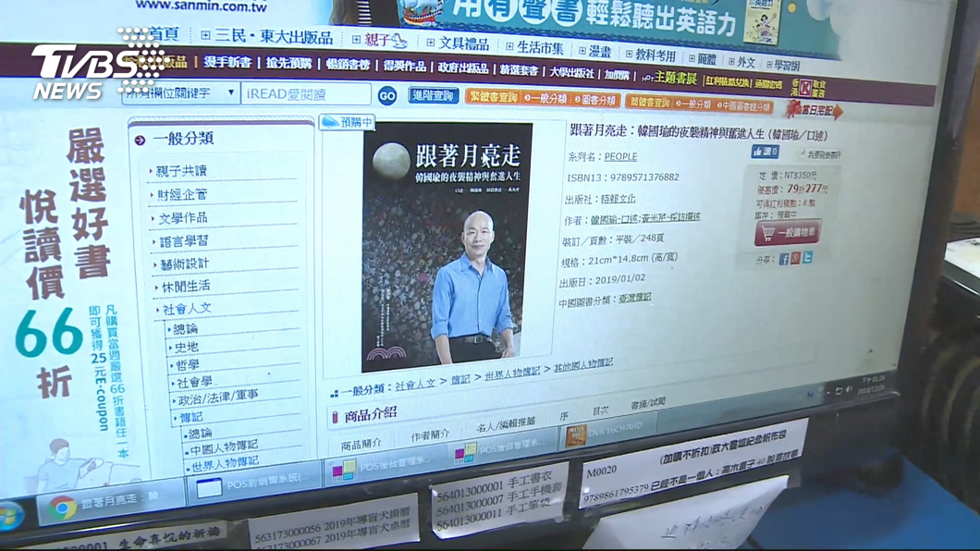Open breadcrumb 其他國人物傳記 link
980x551 pixels.
click(583, 365)
